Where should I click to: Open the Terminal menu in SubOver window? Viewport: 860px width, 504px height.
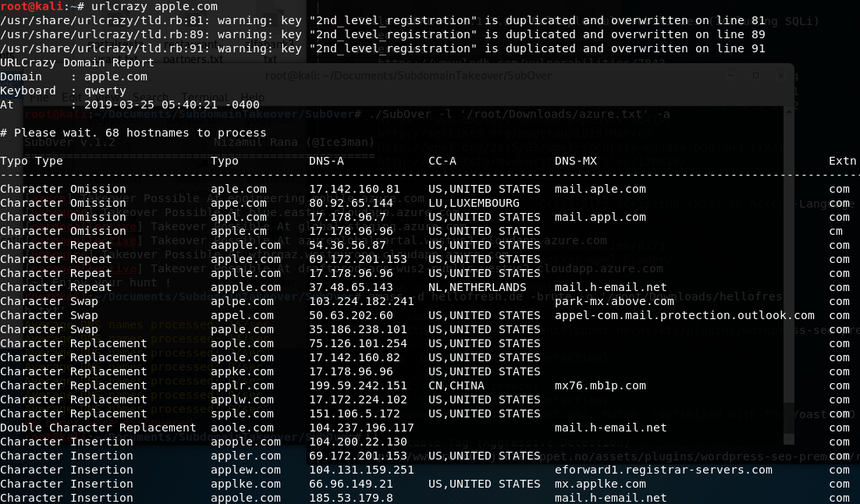pyautogui.click(x=204, y=97)
